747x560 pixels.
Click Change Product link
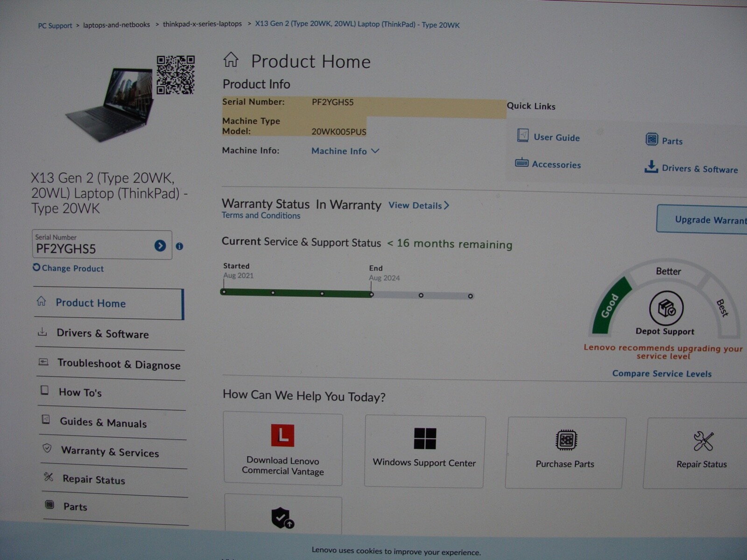[x=73, y=268]
